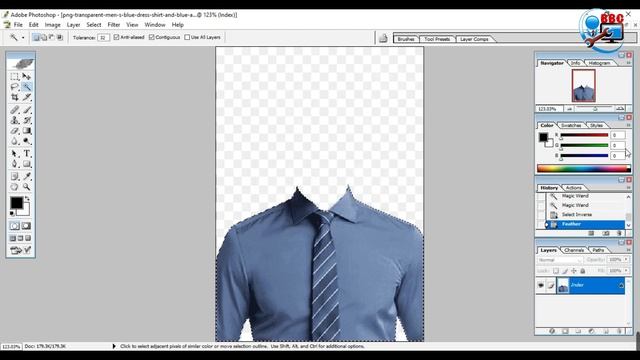Open the File menu

point(18,25)
